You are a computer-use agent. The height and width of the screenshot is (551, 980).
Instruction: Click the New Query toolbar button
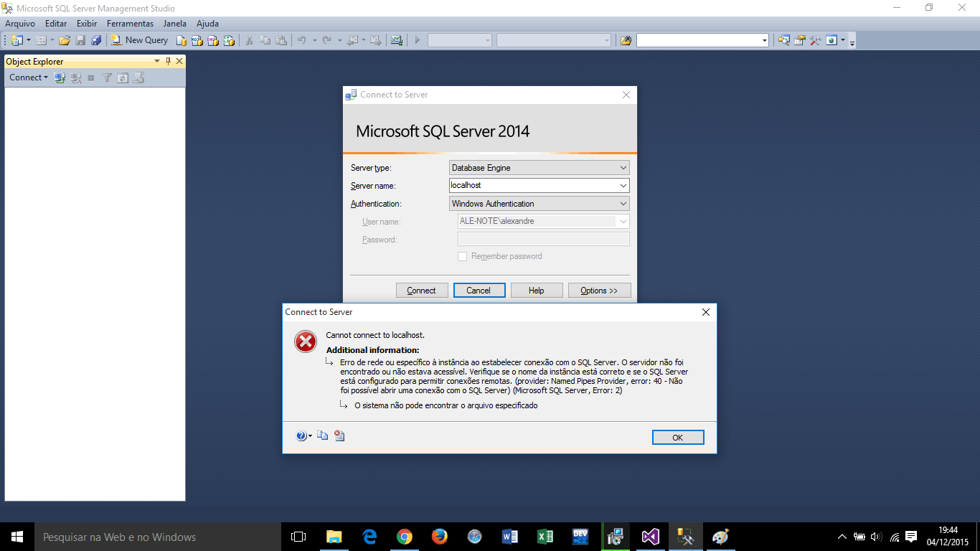[x=139, y=40]
